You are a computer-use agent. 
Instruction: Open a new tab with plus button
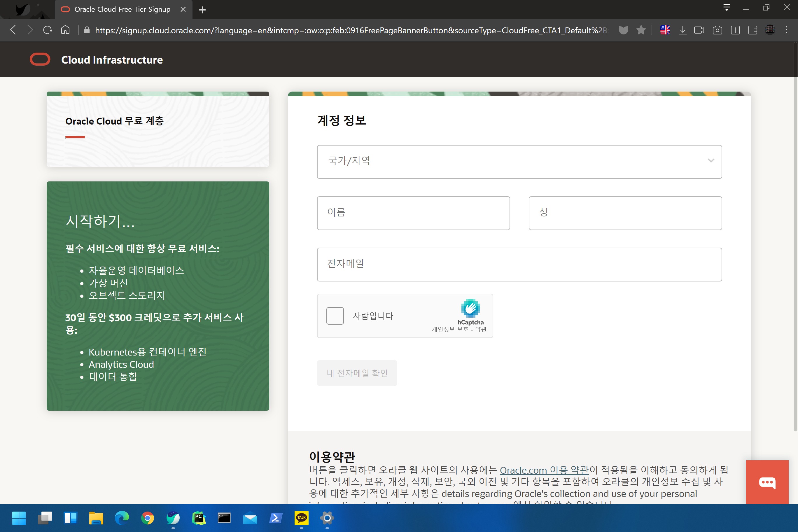(202, 10)
